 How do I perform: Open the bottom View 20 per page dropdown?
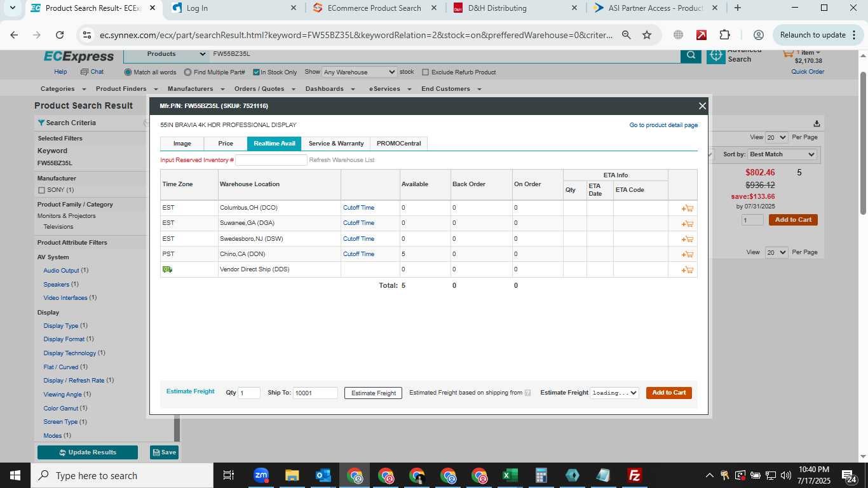776,252
